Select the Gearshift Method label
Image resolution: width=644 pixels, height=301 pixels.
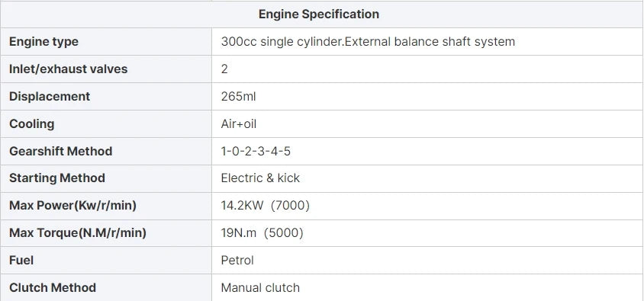[60, 151]
